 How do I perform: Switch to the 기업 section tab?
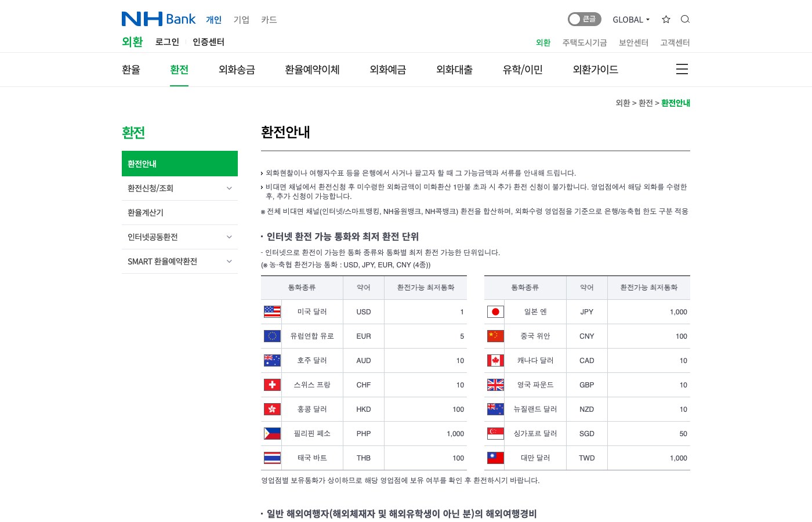[x=241, y=20]
